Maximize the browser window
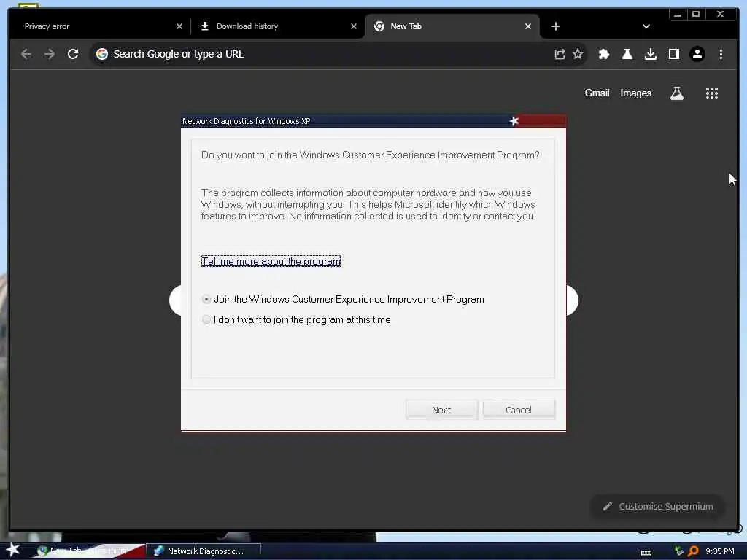Image resolution: width=747 pixels, height=560 pixels. pos(696,15)
